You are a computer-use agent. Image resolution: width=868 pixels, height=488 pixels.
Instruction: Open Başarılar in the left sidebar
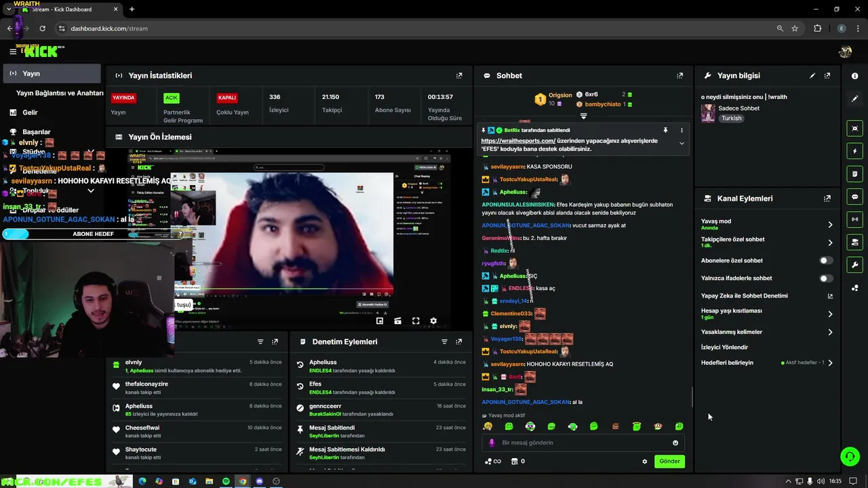(37, 132)
